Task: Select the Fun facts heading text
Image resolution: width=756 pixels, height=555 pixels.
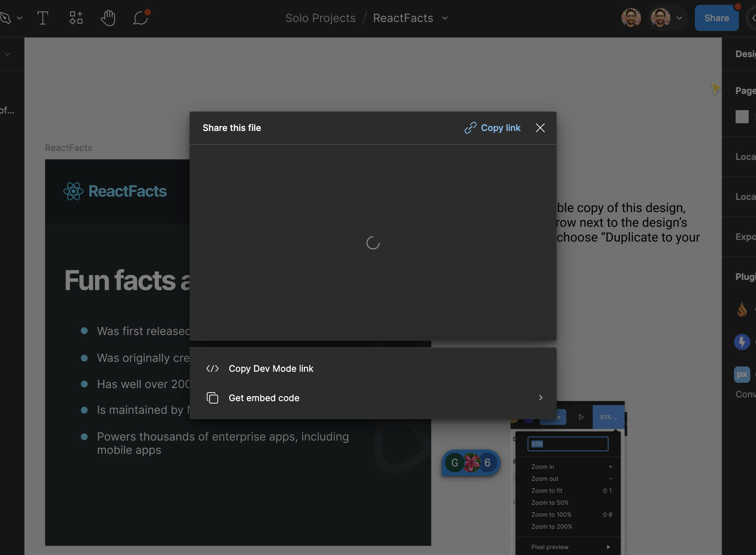Action: point(127,280)
